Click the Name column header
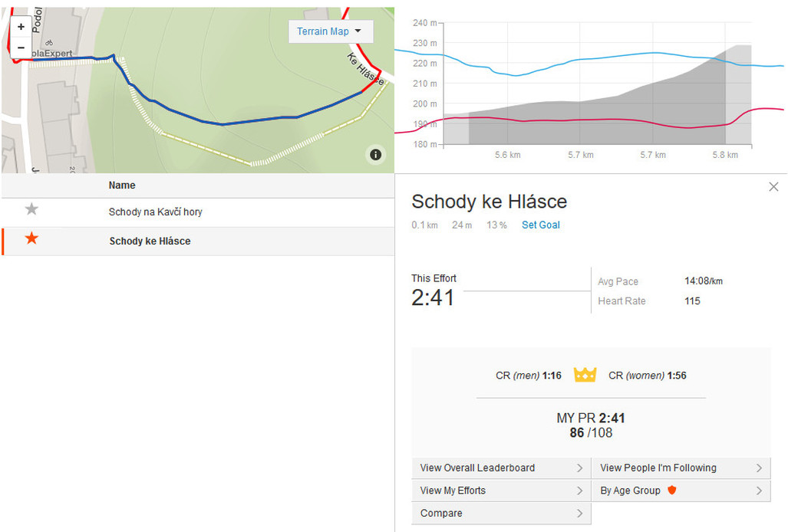Screen dimensions: 788x532 coord(122,185)
